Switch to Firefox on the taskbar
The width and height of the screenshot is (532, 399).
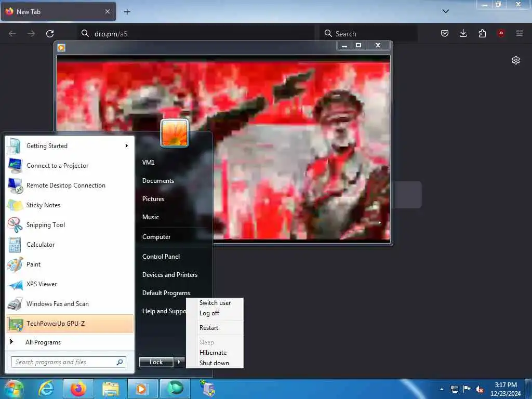pyautogui.click(x=78, y=389)
